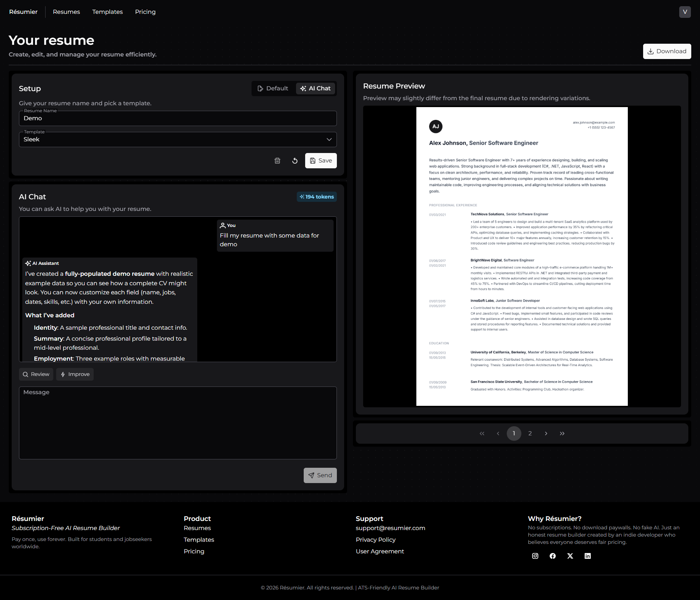Download the resume
Screen dimensions: 700x600
click(x=667, y=51)
